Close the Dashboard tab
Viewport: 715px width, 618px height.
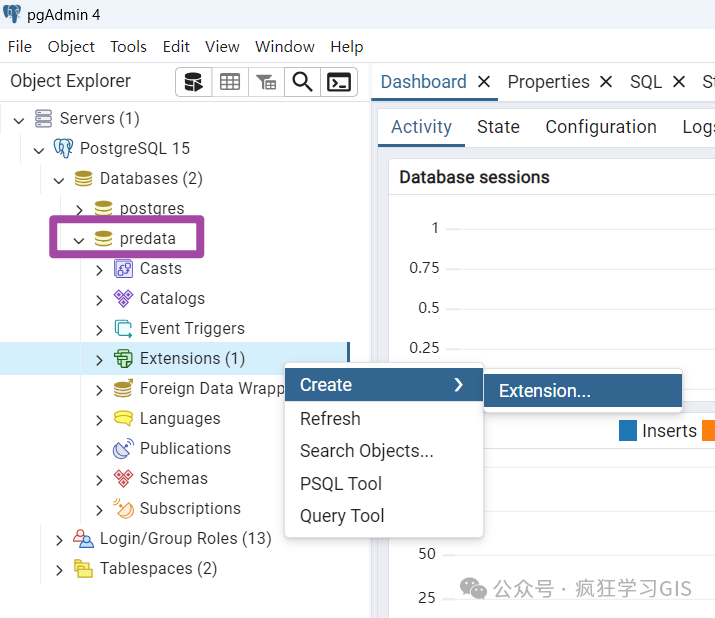coord(484,82)
